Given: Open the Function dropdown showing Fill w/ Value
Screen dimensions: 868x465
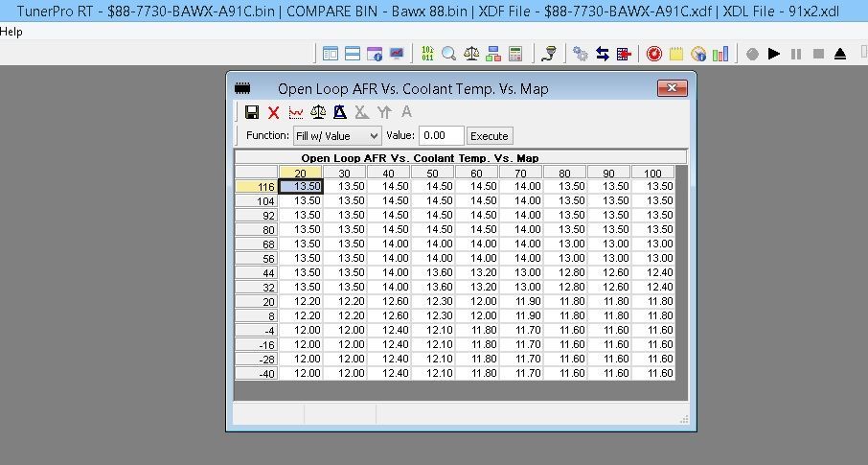Looking at the screenshot, I should 336,136.
